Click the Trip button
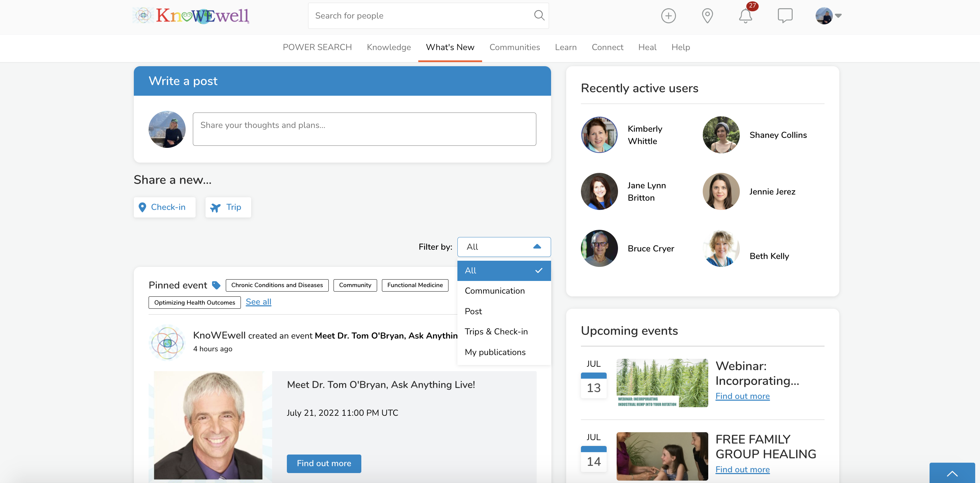 coord(228,207)
